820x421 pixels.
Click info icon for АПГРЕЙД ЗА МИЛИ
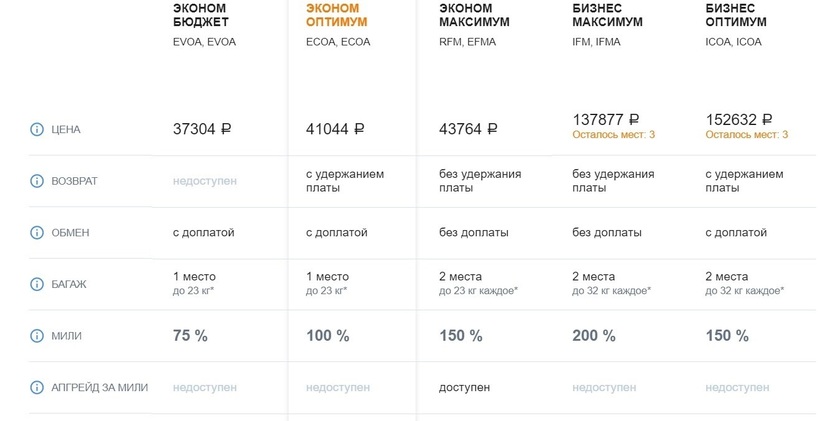37,387
